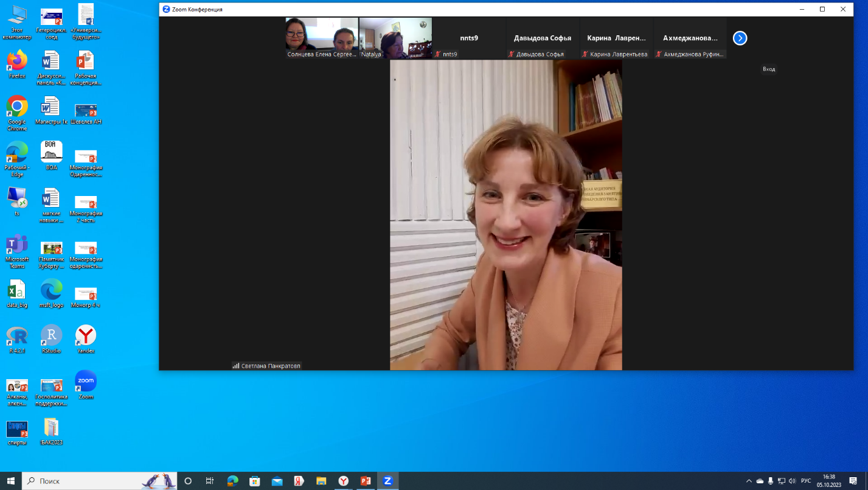Switch the РУС input language indicator
Viewport: 868px width, 490px height.
click(x=806, y=481)
